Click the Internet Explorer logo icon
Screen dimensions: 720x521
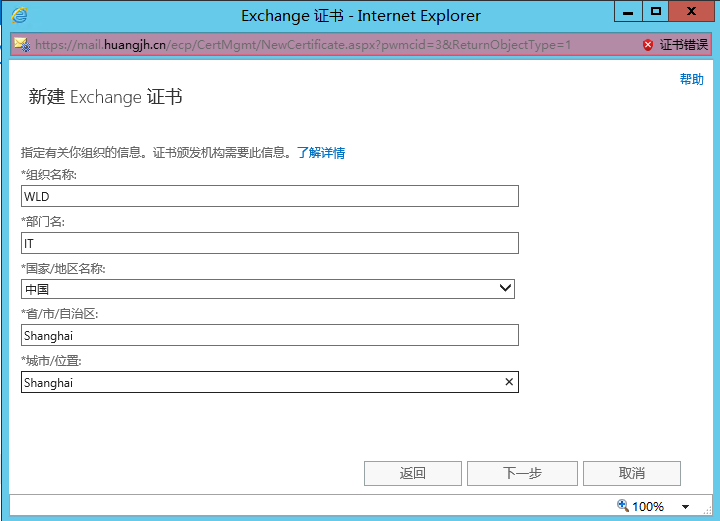click(20, 15)
